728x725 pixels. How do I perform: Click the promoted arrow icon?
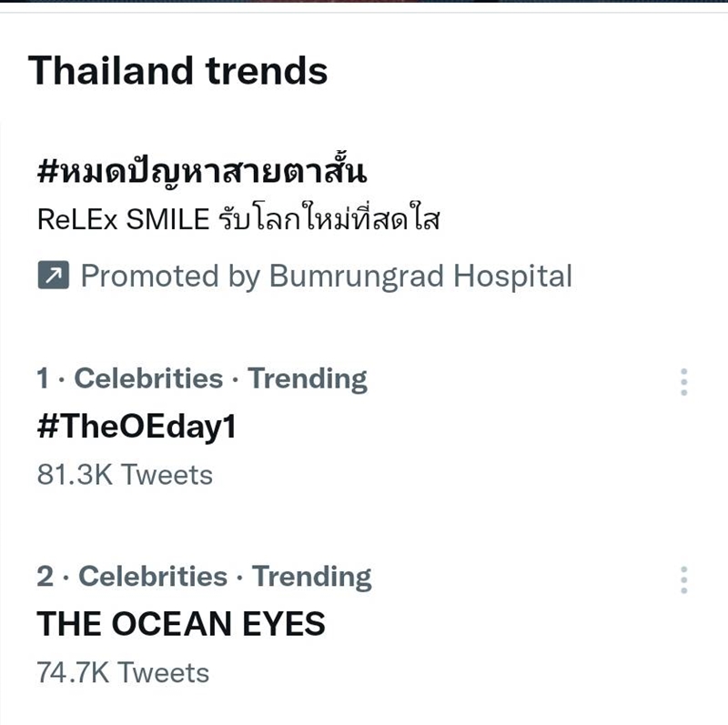[x=53, y=276]
